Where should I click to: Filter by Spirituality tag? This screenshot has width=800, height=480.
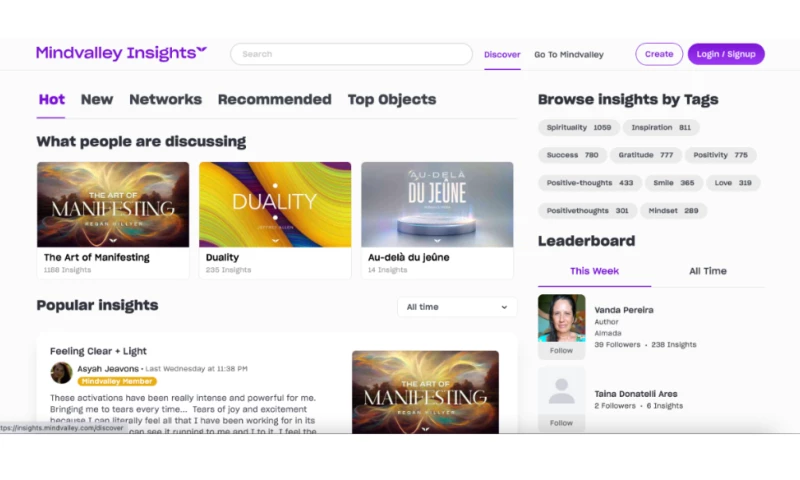579,128
